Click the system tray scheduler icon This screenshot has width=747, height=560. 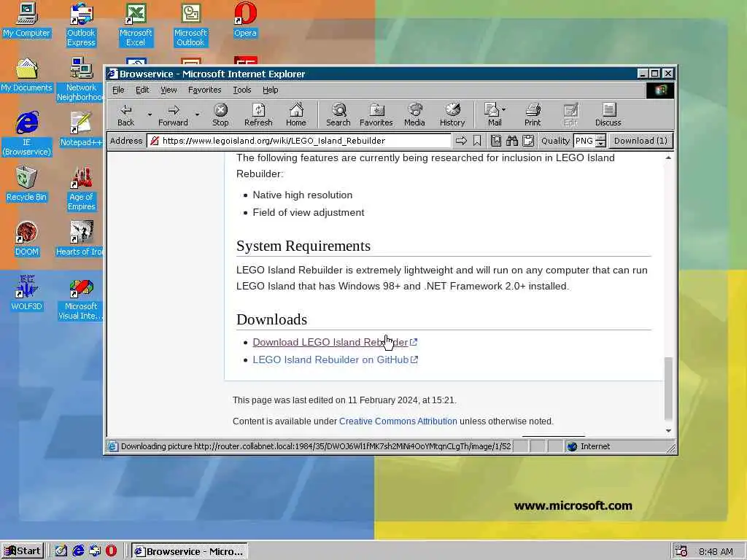681,551
